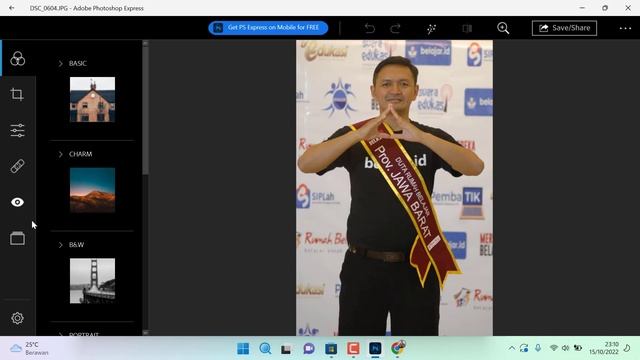Select the Spot Heal bandage tool

pyautogui.click(x=17, y=166)
